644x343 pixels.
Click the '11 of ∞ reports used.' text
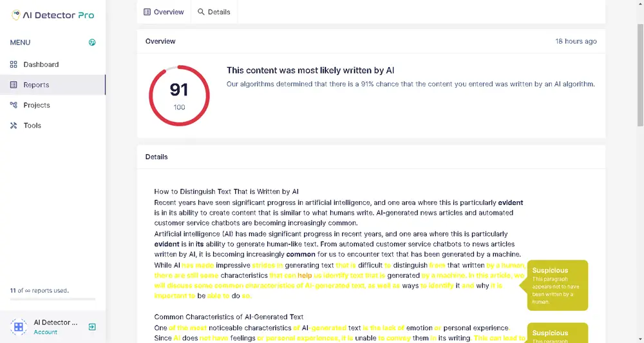pos(39,290)
